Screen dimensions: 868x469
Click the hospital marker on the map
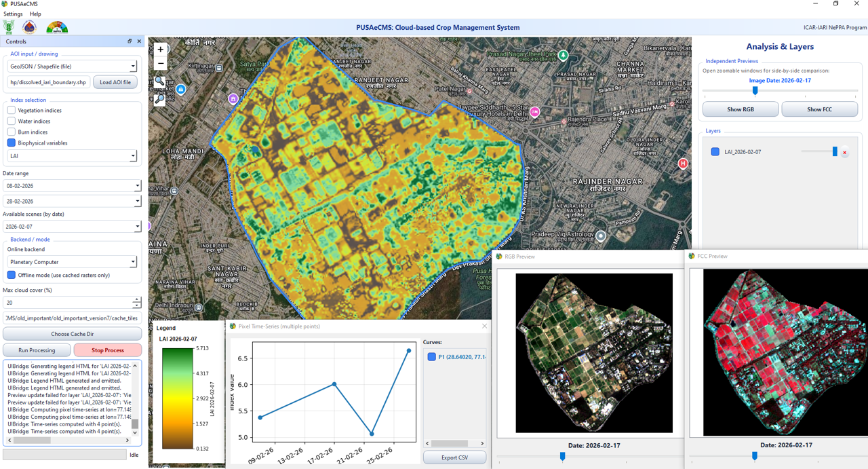pos(683,164)
